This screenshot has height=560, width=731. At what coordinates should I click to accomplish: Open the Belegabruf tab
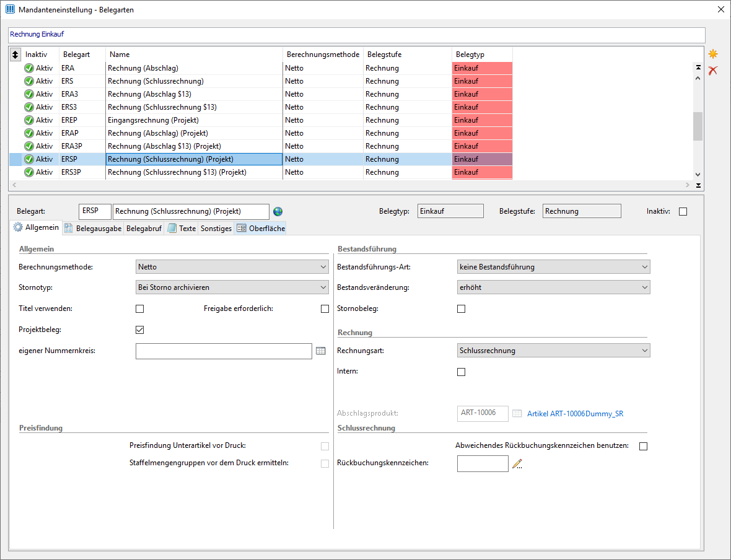click(x=144, y=229)
